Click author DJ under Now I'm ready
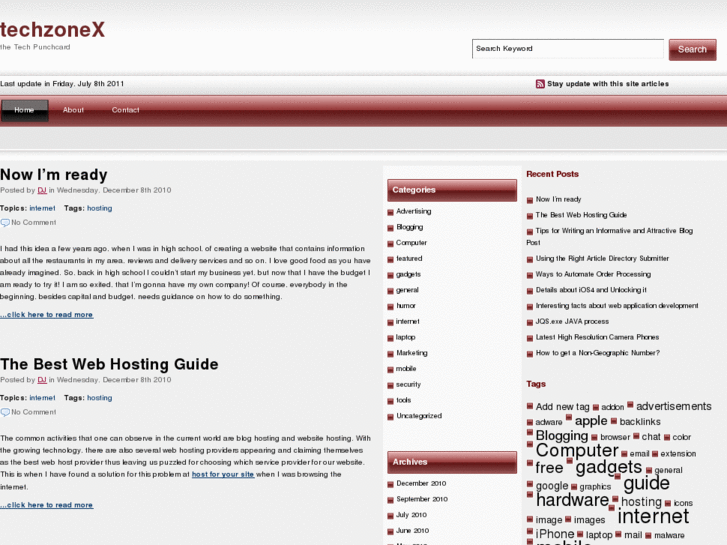The image size is (727, 545). tap(42, 190)
